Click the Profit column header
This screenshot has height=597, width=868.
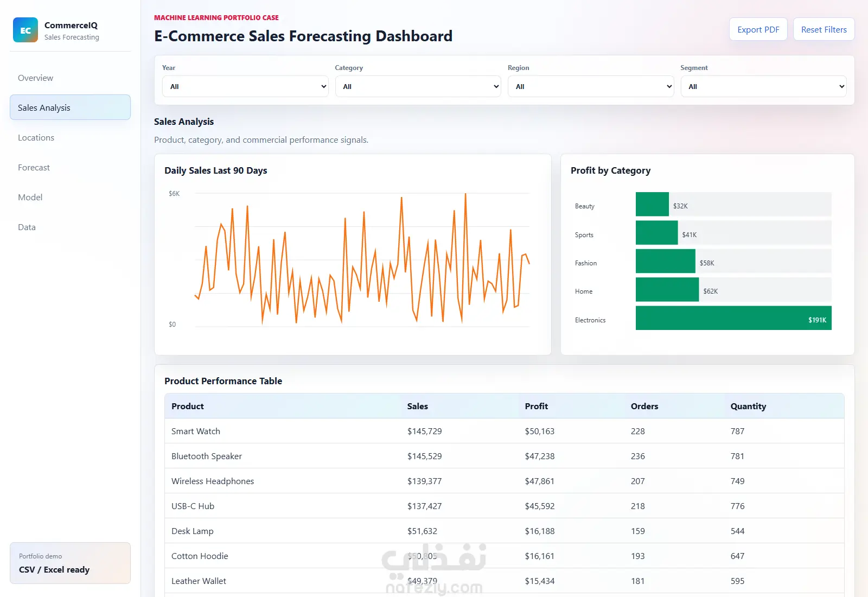tap(536, 406)
